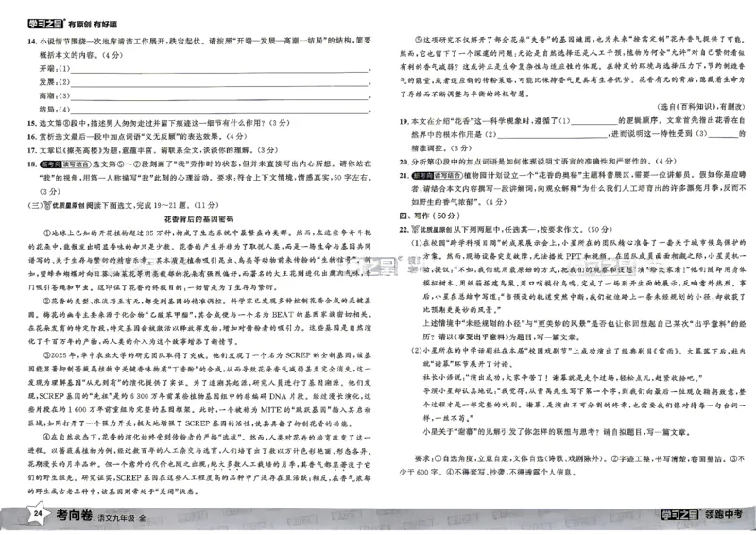Click the answer blank for 结局:(4)
This screenshot has width=756, height=535.
point(219,110)
